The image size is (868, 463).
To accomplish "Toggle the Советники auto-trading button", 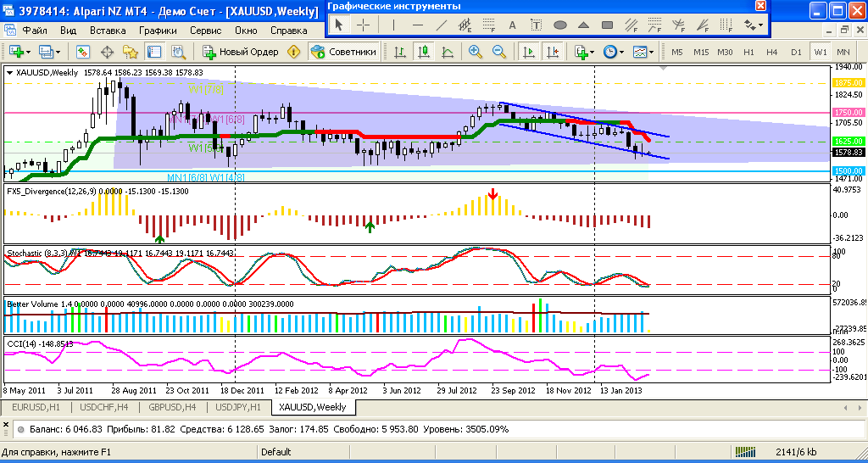I will 344,52.
